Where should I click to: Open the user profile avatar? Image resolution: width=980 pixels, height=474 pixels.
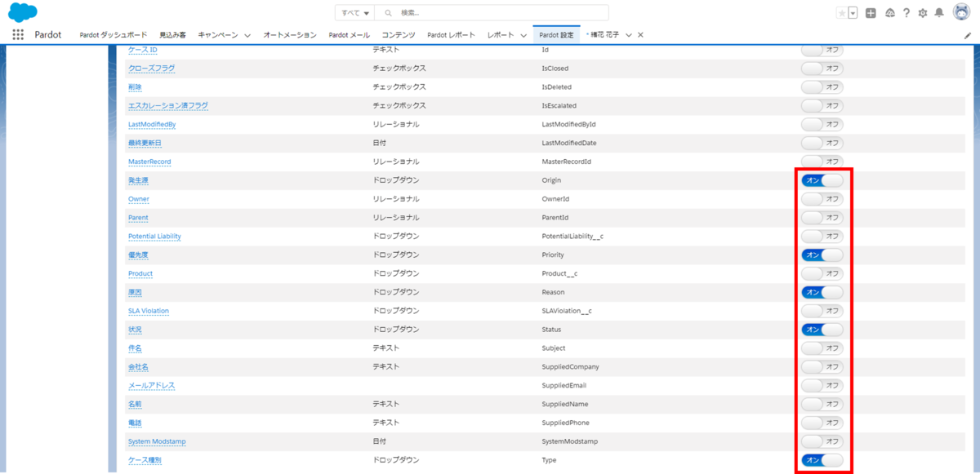point(961,13)
